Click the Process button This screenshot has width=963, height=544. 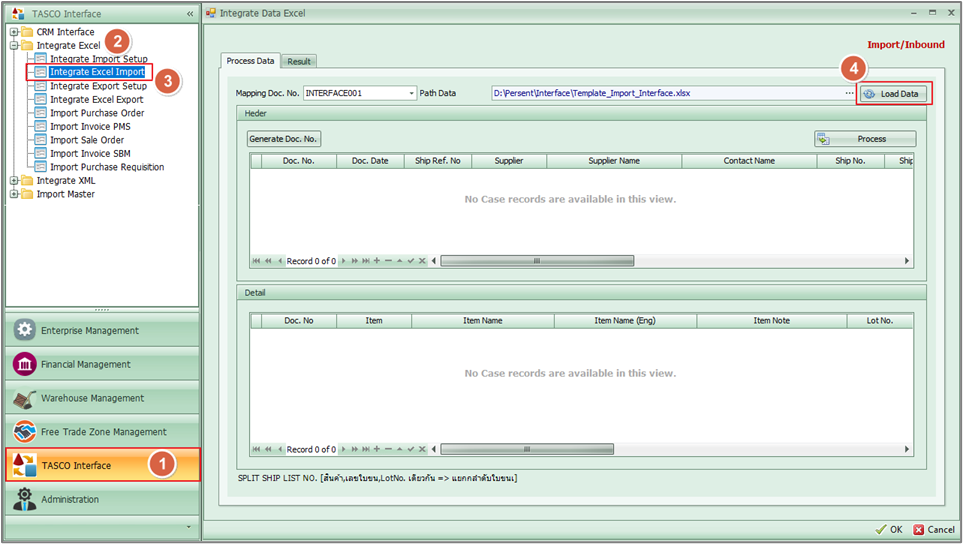pos(864,139)
